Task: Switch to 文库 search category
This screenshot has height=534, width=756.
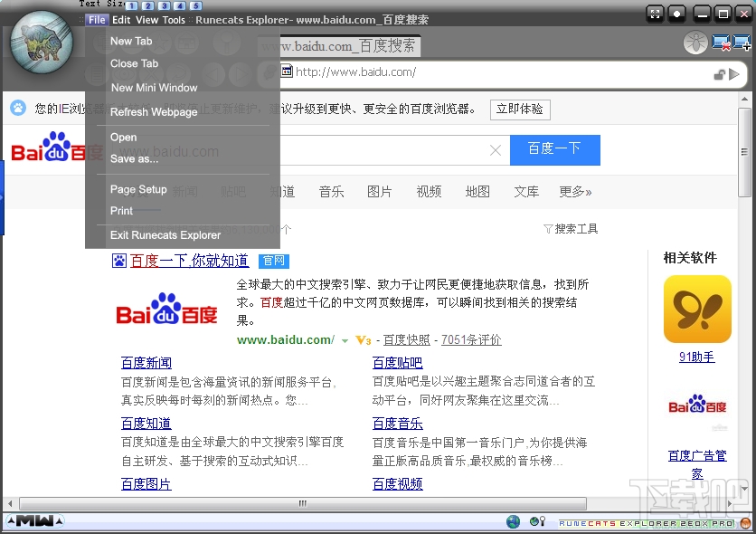Action: [x=526, y=192]
